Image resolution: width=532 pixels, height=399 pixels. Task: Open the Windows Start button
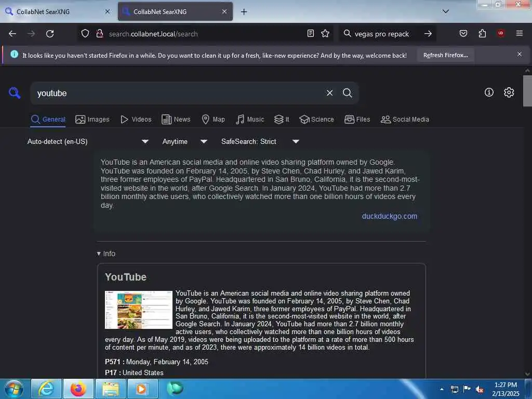coord(14,389)
